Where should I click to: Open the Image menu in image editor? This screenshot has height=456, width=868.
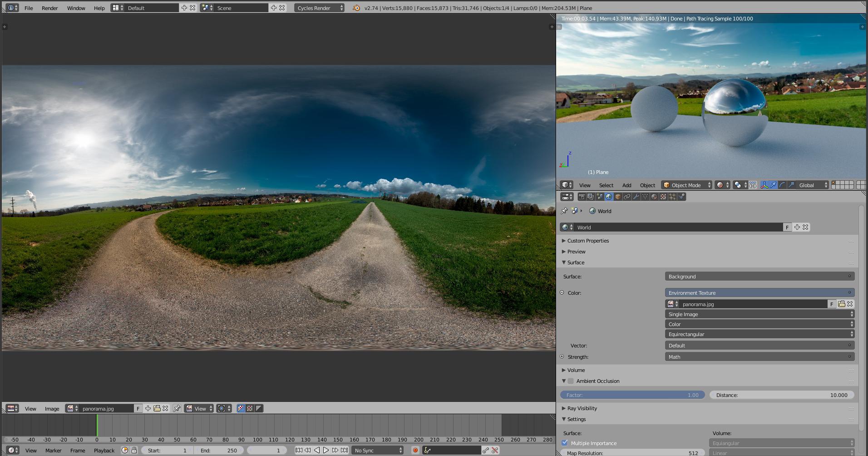[52, 408]
